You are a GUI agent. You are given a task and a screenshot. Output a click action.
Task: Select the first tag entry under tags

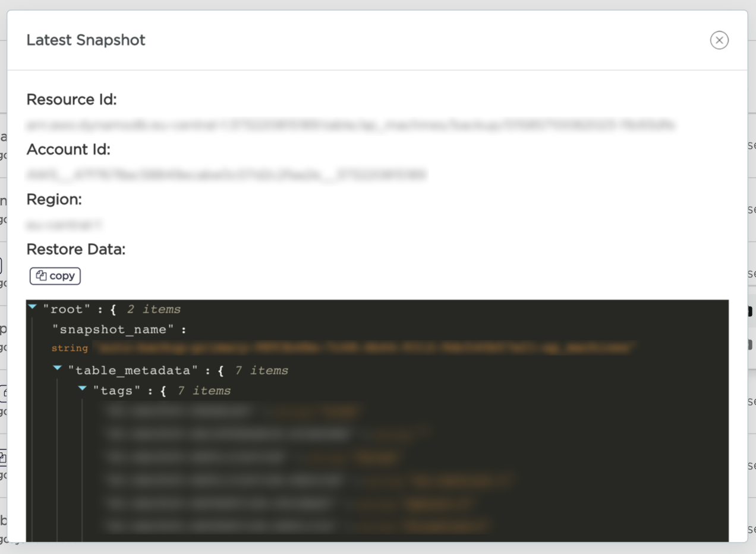click(232, 410)
